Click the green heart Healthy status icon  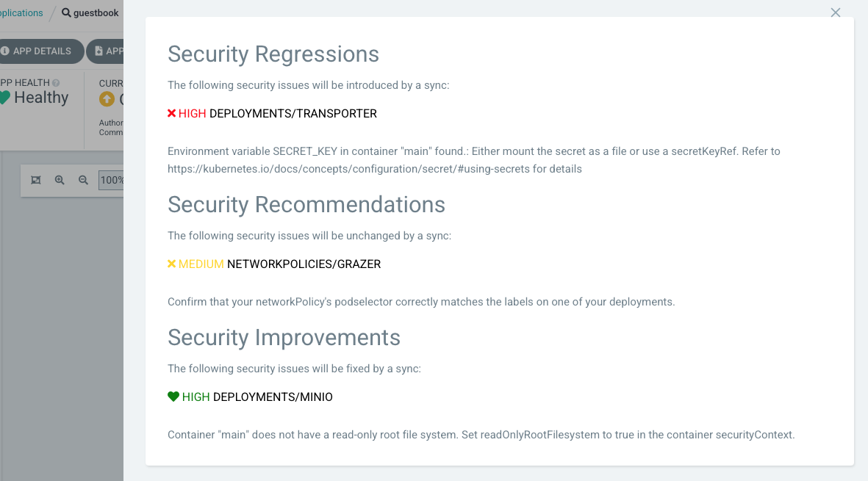tap(5, 97)
